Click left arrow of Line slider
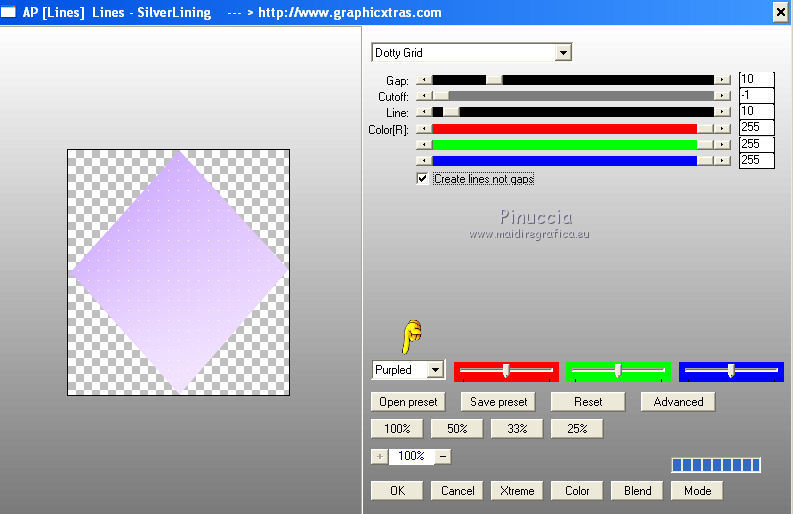 [424, 112]
